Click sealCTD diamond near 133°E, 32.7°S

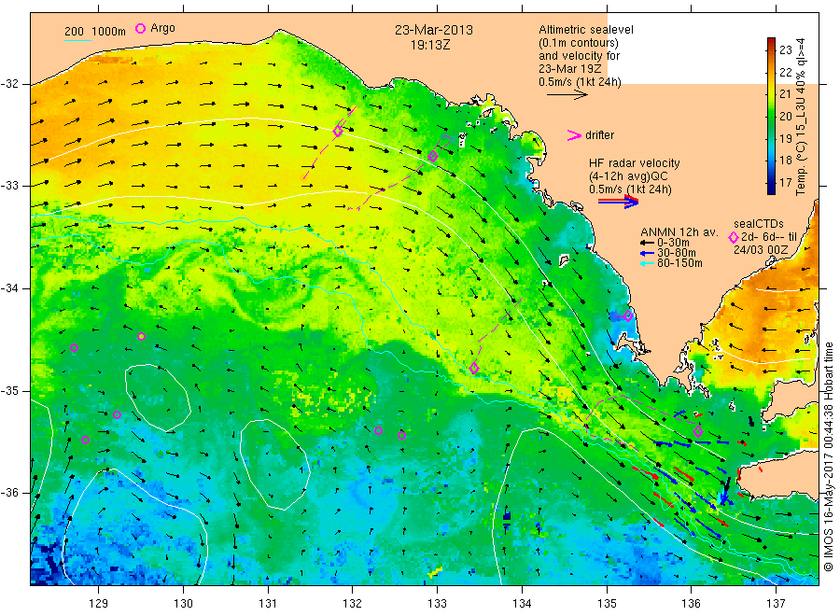coord(433,157)
